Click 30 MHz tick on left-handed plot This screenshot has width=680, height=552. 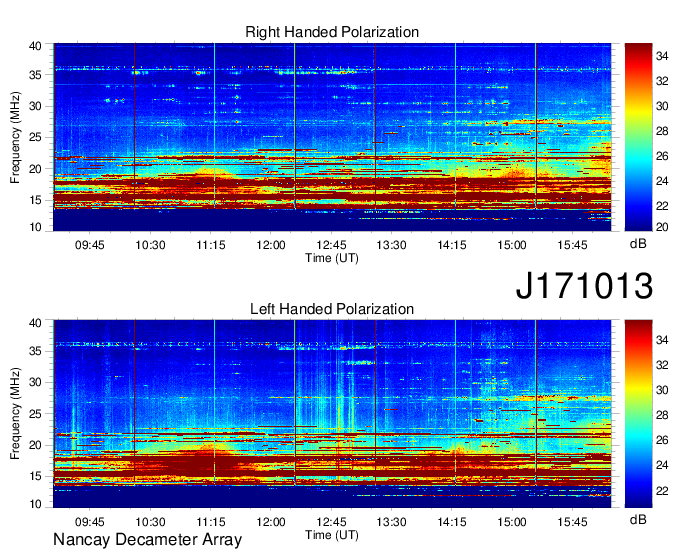35,382
